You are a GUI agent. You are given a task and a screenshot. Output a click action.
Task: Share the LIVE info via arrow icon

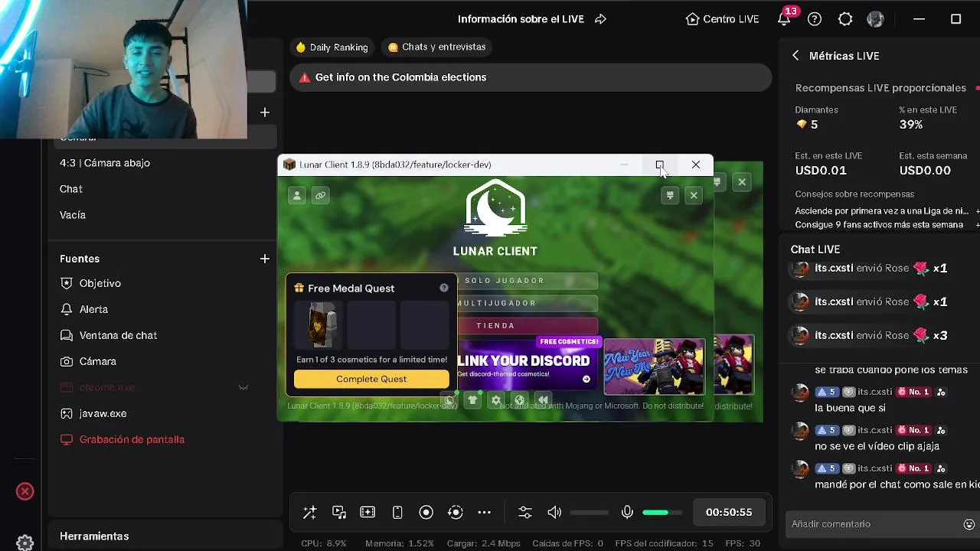(601, 19)
